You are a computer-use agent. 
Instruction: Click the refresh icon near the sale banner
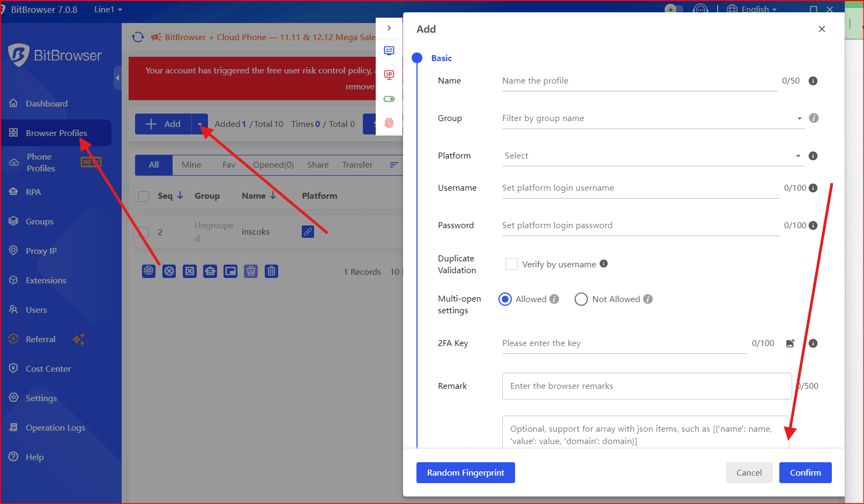138,37
